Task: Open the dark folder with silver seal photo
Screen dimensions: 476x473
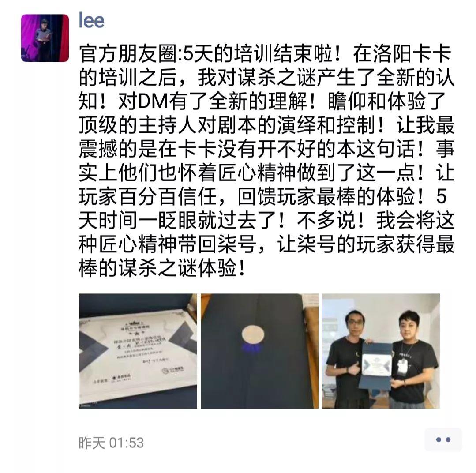Action: click(259, 351)
